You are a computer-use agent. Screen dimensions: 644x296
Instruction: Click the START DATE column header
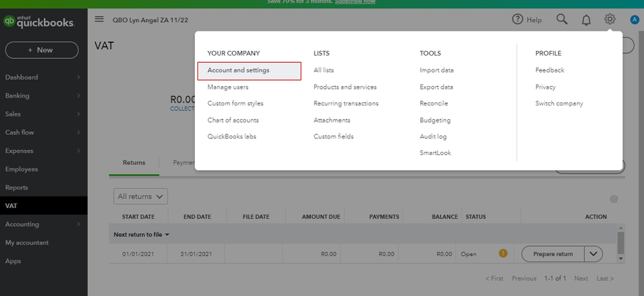point(138,217)
